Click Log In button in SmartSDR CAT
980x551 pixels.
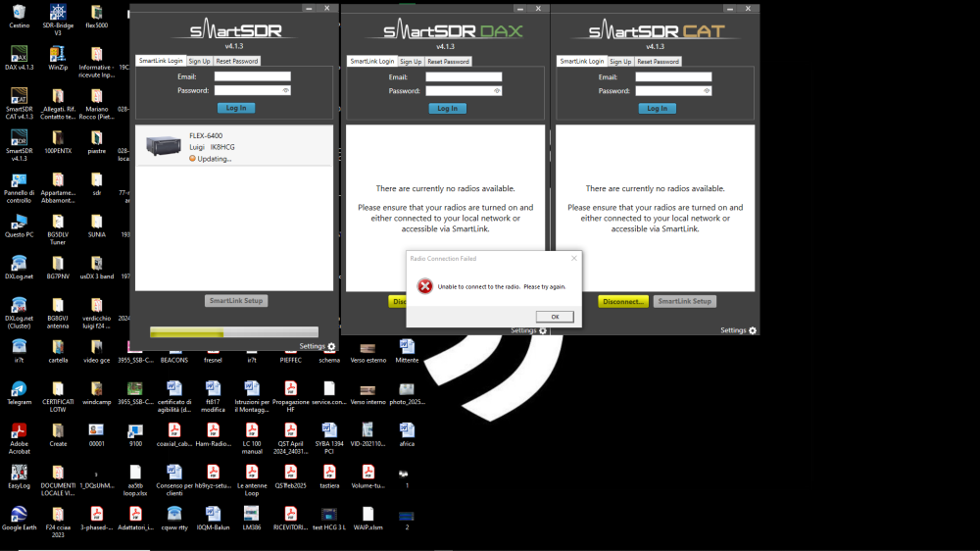click(x=657, y=109)
